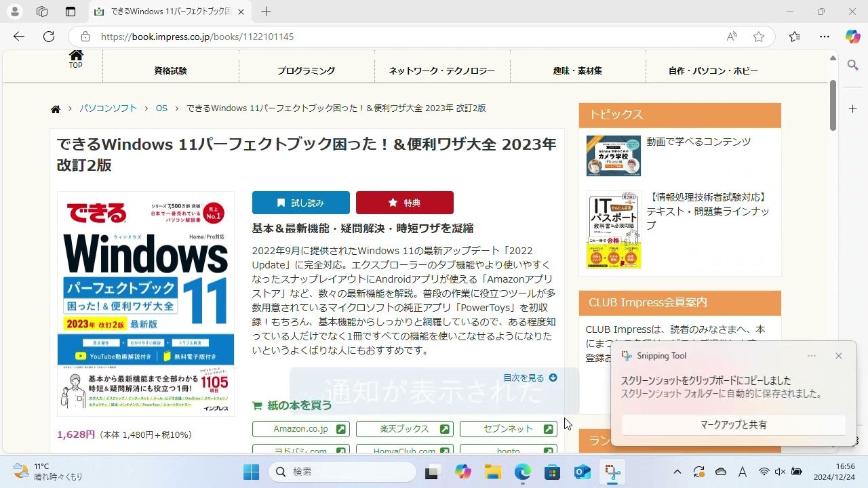The width and height of the screenshot is (868, 488).
Task: Follow the パソコンソフト breadcrumb link
Action: tap(108, 108)
